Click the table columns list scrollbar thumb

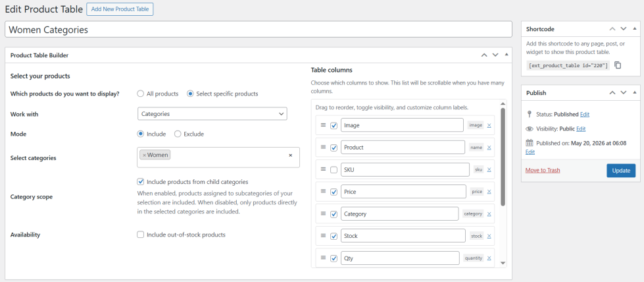(x=503, y=156)
